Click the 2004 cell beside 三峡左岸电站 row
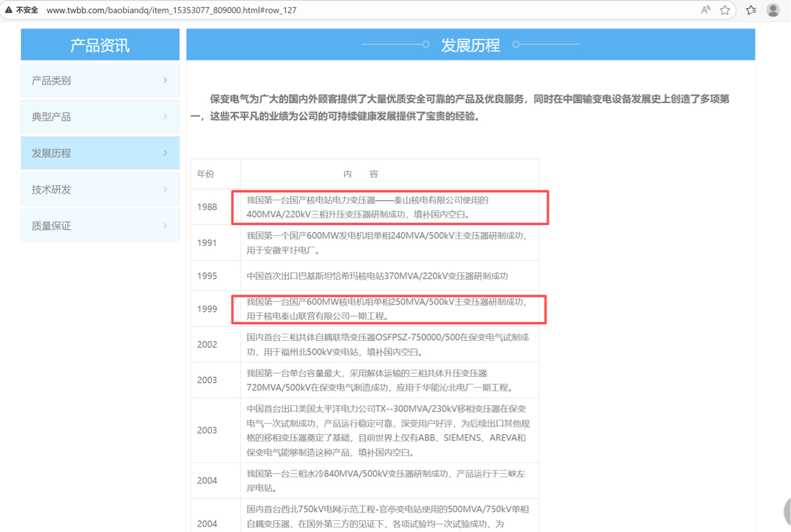Screen dimensions: 791x532 (215, 481)
